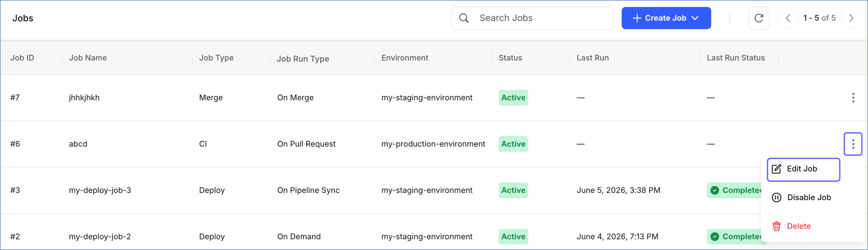
Task: Click the search magnifier icon
Action: 464,18
